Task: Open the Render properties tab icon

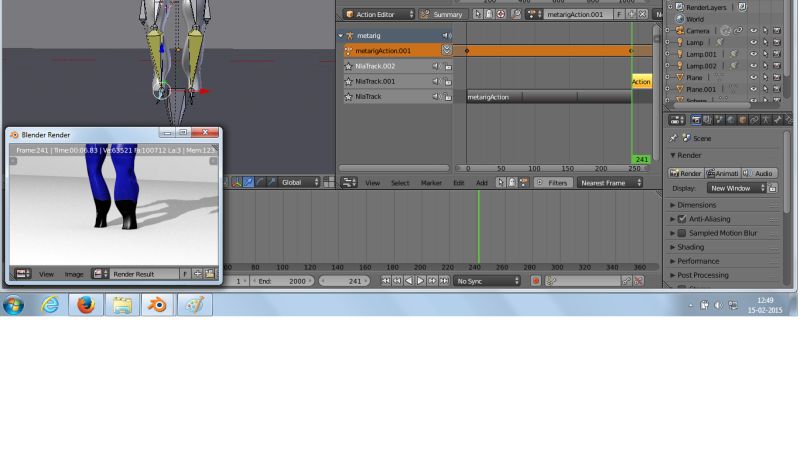Action: coord(696,120)
